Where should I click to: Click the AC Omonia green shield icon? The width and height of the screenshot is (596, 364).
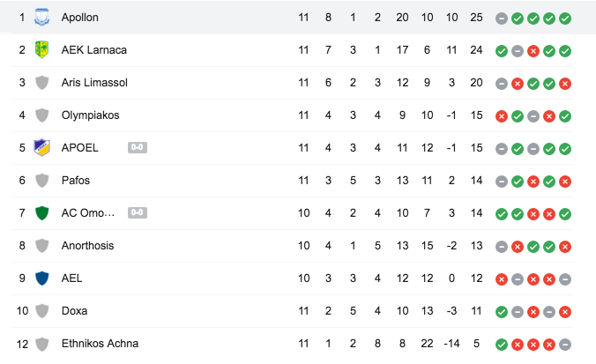pyautogui.click(x=41, y=212)
